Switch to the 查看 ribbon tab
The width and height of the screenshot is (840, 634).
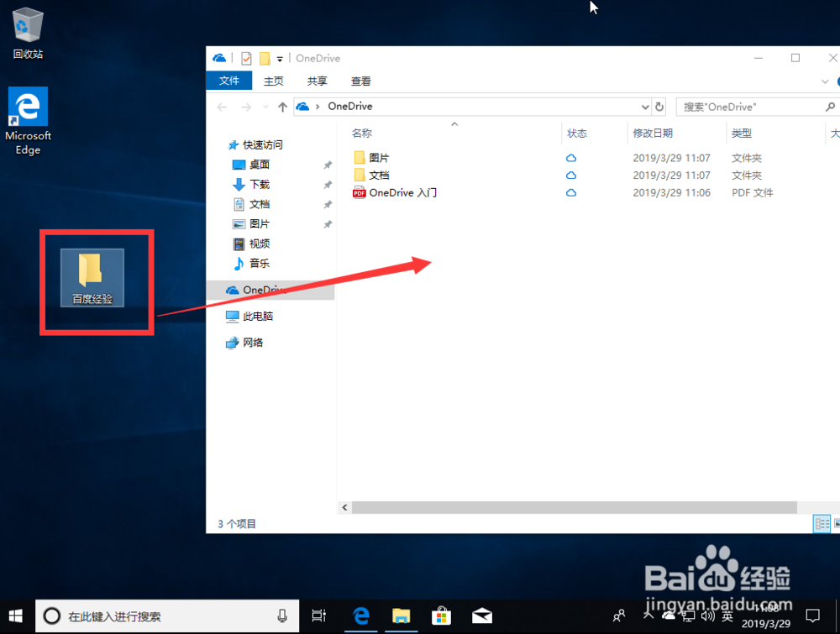coord(360,81)
